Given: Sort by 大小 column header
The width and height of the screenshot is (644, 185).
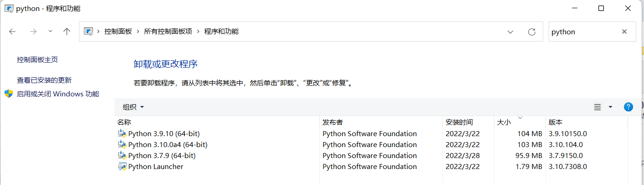Looking at the screenshot, I should point(520,122).
